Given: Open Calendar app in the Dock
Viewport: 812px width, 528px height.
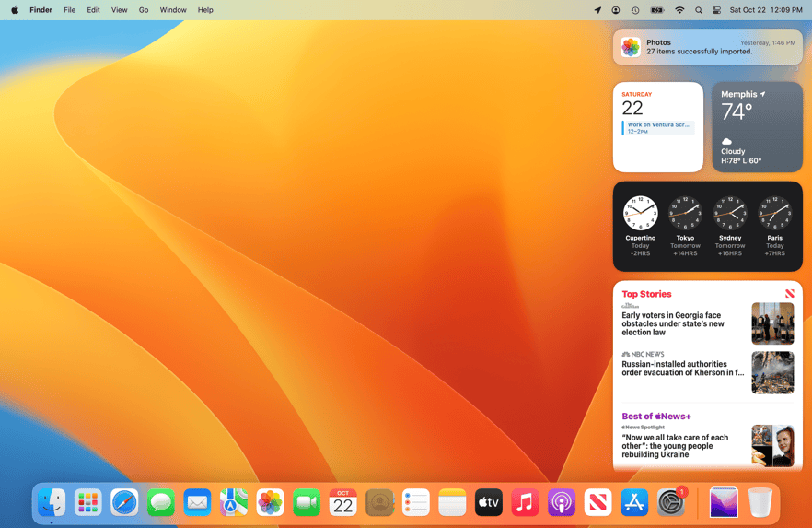Looking at the screenshot, I should [342, 502].
